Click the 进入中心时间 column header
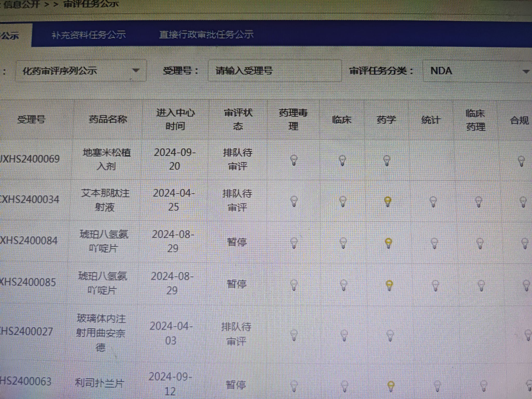This screenshot has height=399, width=532. (176, 119)
